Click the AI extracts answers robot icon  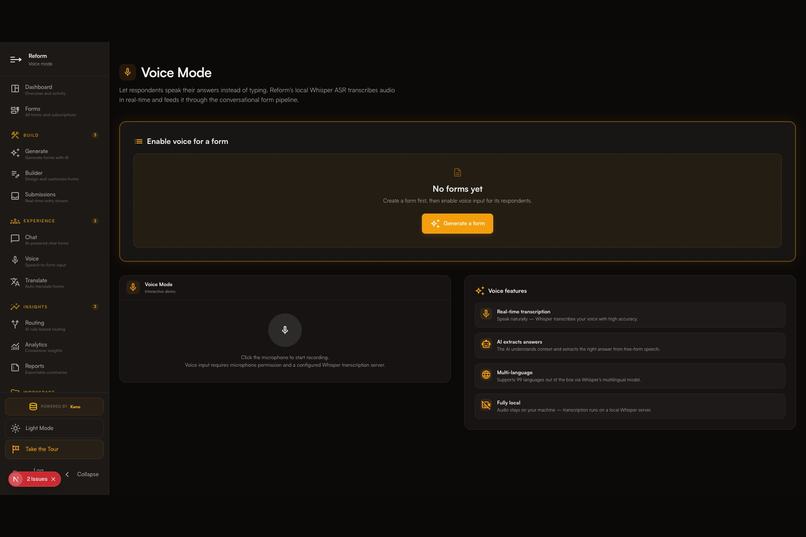[486, 345]
